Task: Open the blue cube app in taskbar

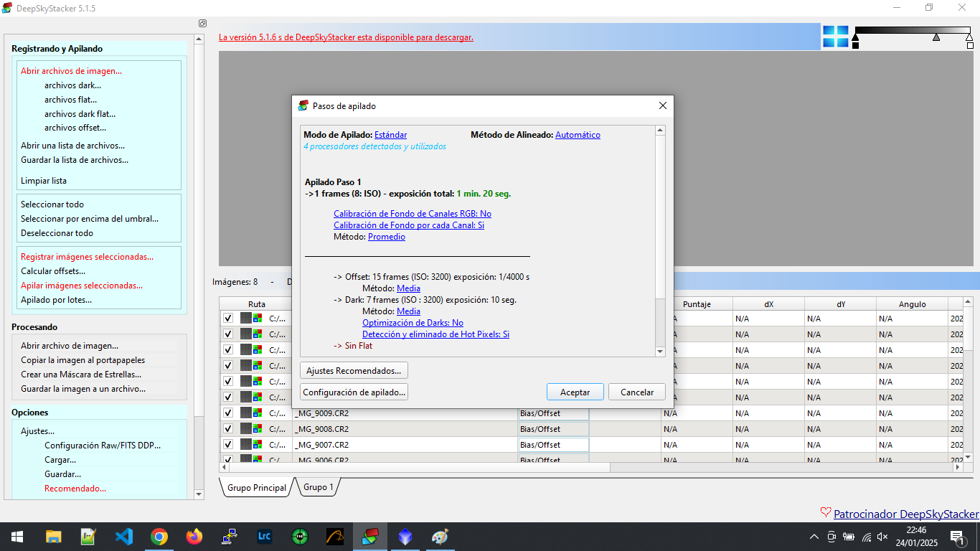Action: 405,536
